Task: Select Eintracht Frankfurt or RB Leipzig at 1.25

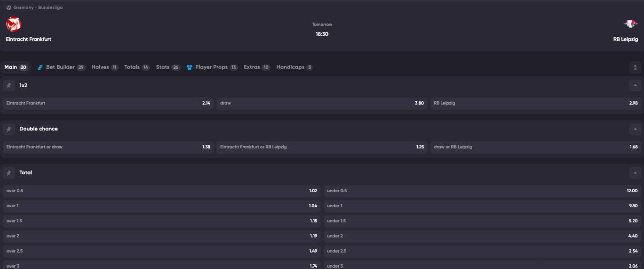Action: (322, 147)
